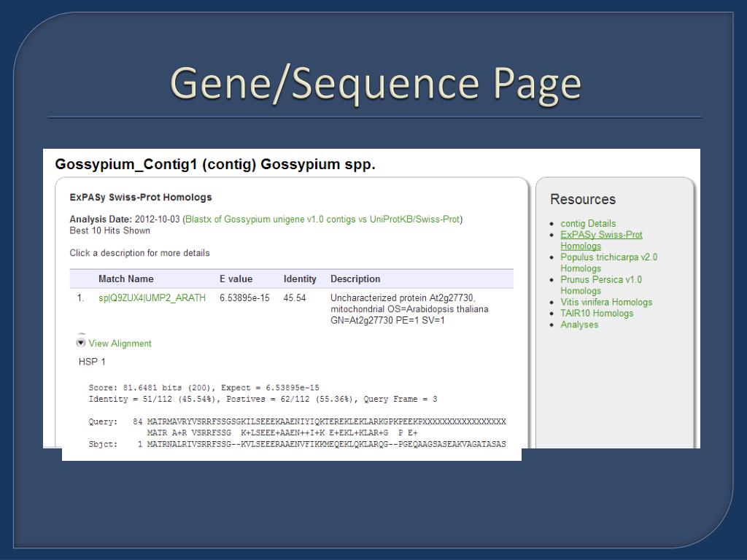
Task: Click the Score 81.6481 bits line
Action: tap(204, 388)
